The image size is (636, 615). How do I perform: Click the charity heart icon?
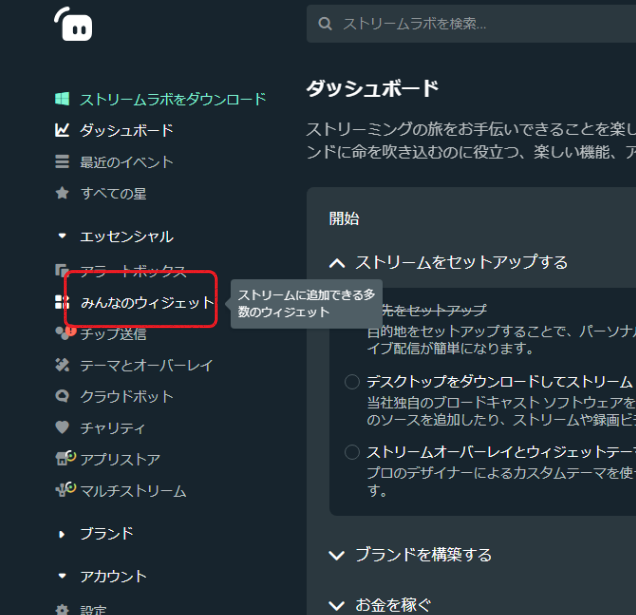pyautogui.click(x=62, y=427)
